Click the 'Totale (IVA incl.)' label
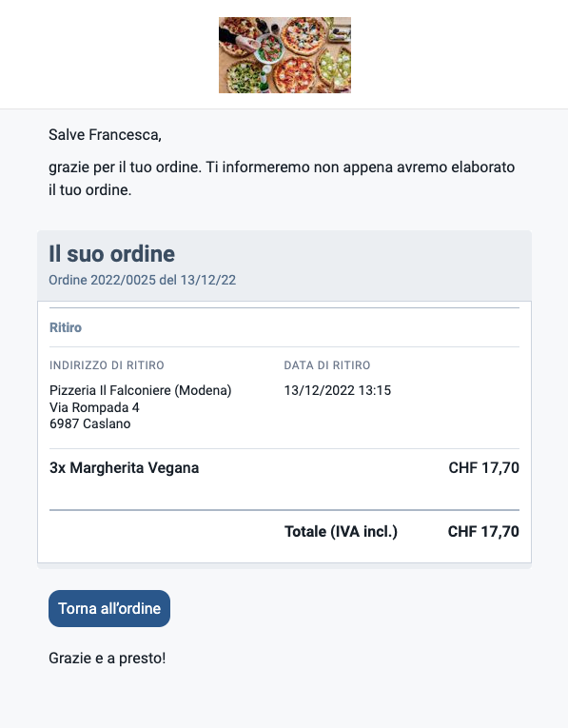 pos(341,531)
